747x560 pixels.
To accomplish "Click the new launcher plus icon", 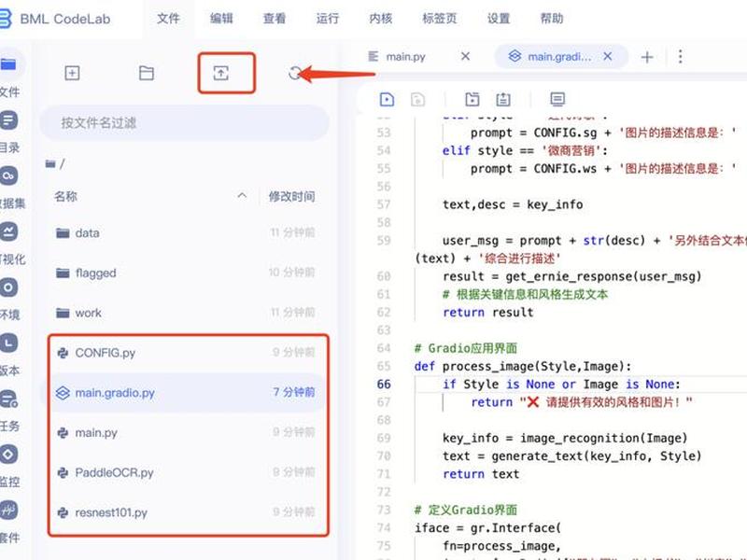I will click(72, 73).
